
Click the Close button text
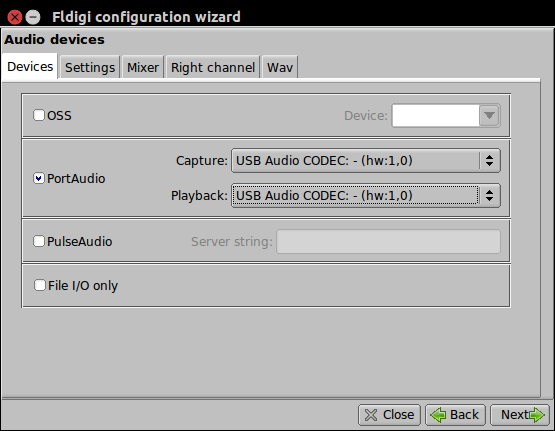(x=398, y=415)
